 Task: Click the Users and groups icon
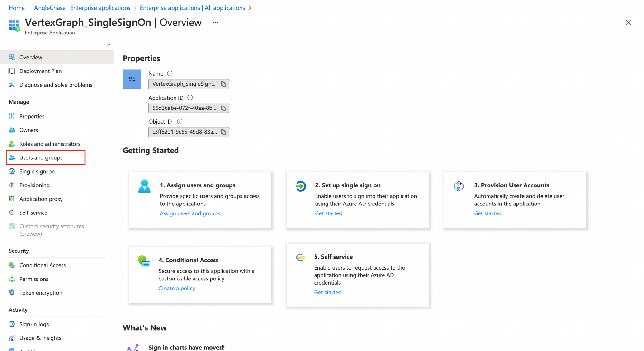[12, 157]
